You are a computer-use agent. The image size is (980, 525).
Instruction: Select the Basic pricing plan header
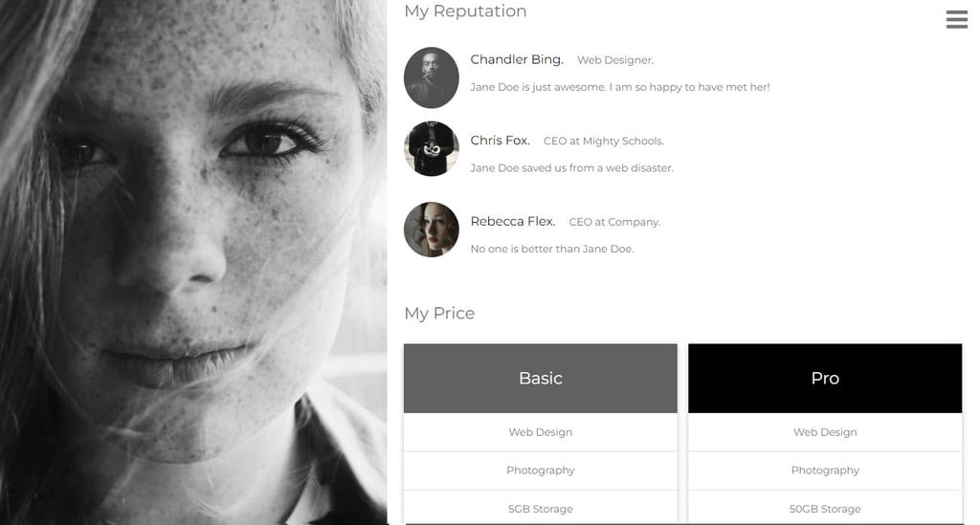[x=541, y=379]
